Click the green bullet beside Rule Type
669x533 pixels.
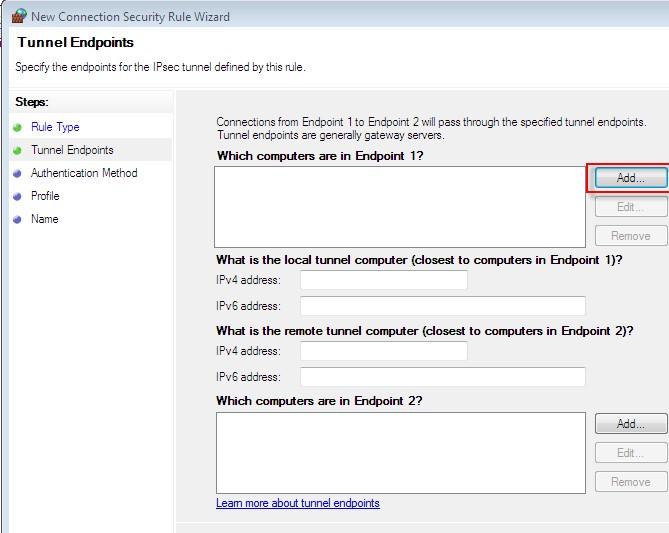pos(17,127)
